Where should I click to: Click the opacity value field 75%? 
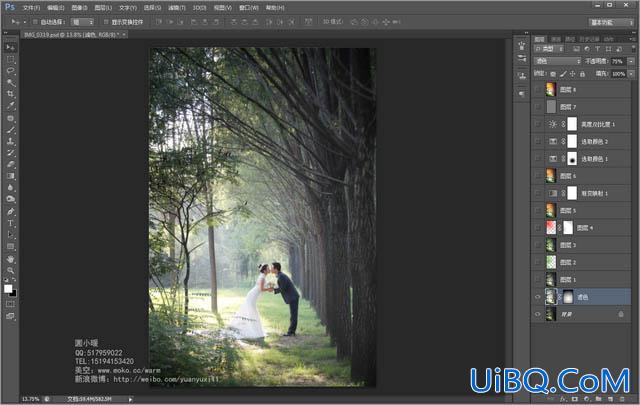click(x=618, y=61)
